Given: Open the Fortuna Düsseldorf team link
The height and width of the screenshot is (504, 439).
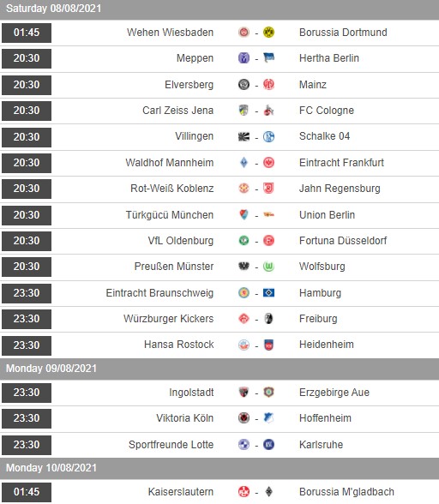Looking at the screenshot, I should (x=343, y=240).
